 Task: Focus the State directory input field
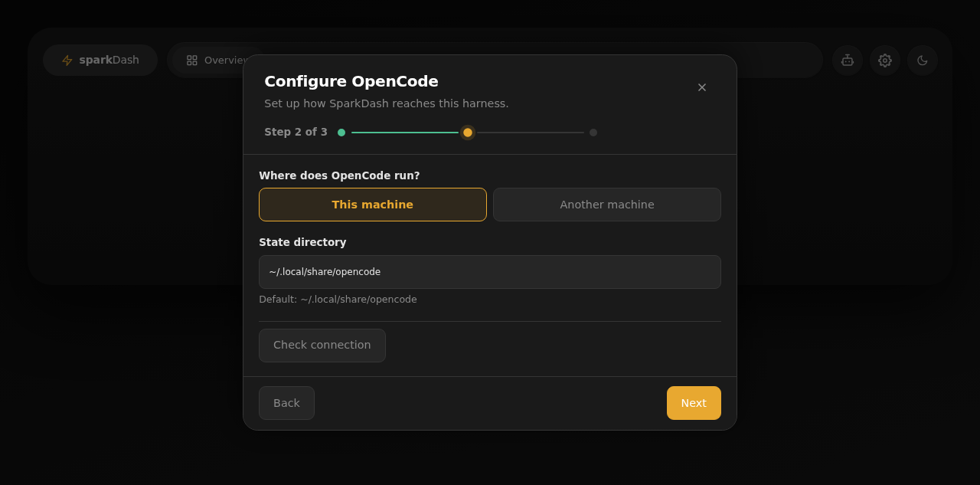coord(490,272)
